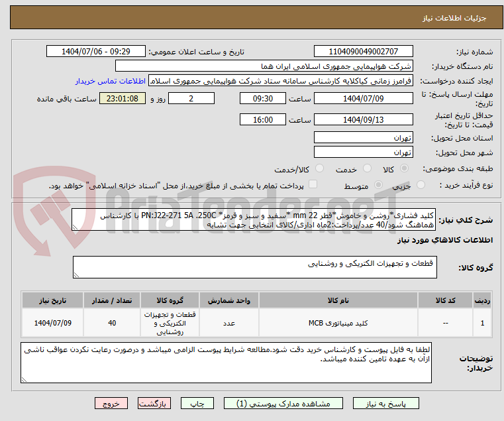Click the شرح کلی نیاز description box

coord(254,220)
